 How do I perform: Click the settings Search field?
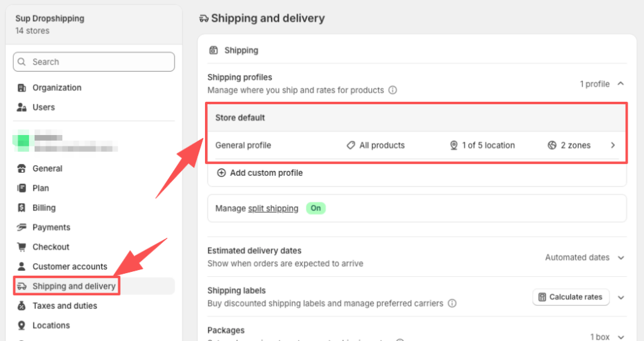click(94, 62)
